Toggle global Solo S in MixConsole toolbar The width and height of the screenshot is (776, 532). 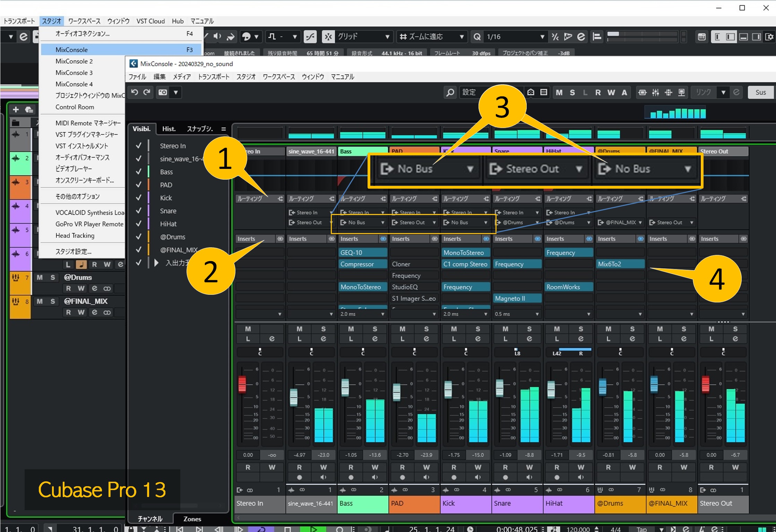point(572,93)
